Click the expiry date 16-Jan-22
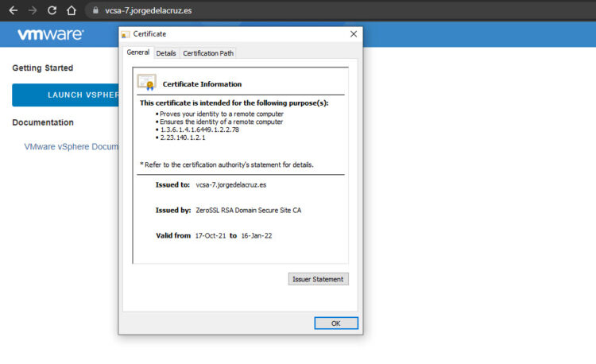 tap(257, 236)
